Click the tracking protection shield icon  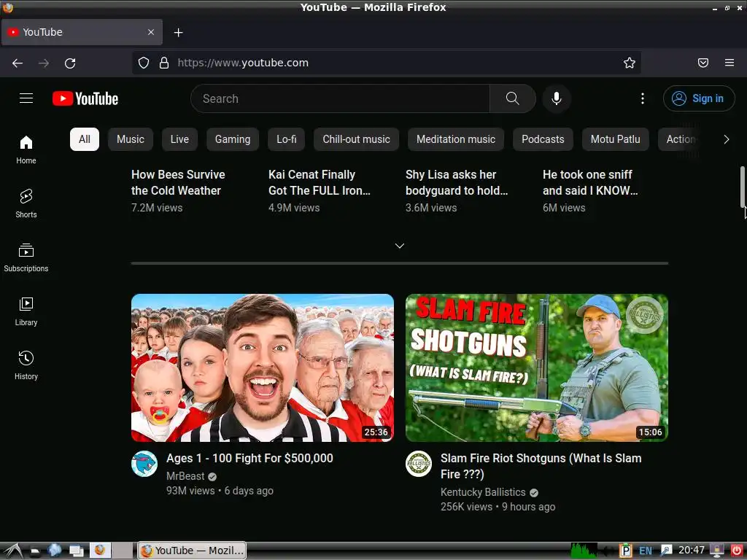point(144,63)
